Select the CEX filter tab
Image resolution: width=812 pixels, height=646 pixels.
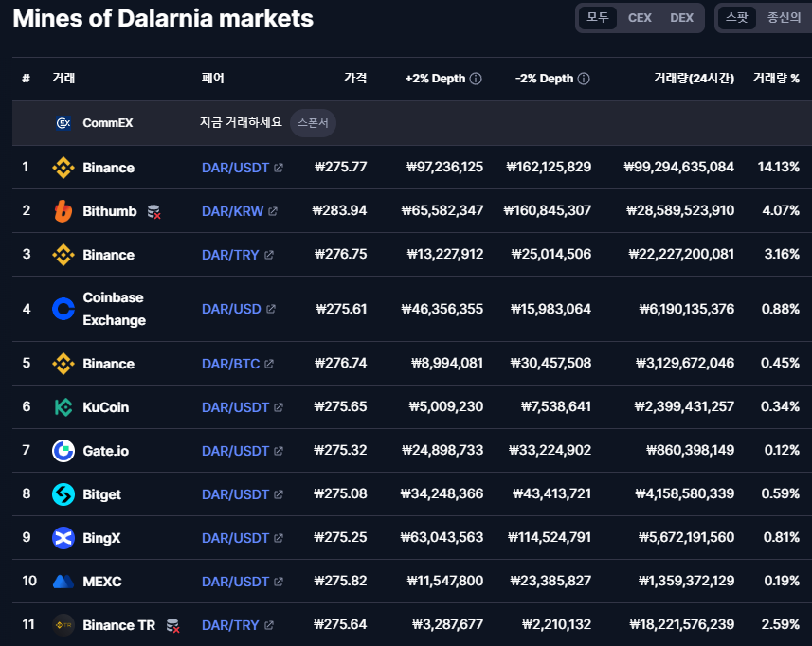[640, 18]
